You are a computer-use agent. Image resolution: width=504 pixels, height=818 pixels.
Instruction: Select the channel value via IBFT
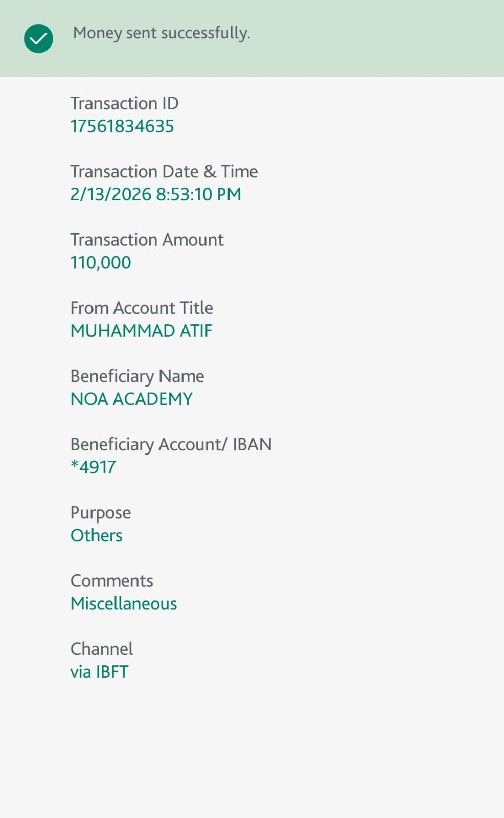99,672
